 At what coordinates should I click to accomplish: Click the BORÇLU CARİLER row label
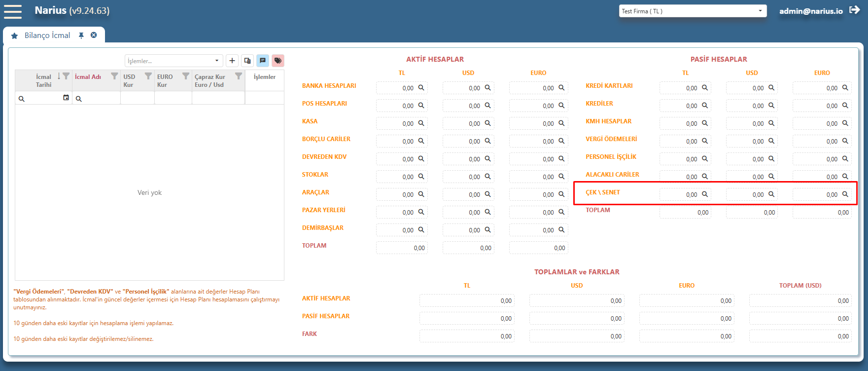326,139
